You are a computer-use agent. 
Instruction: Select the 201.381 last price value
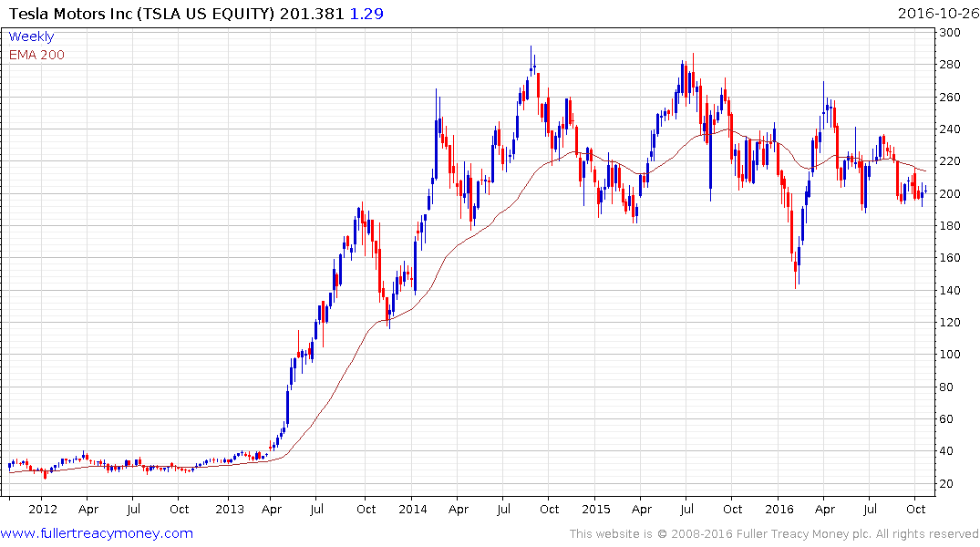click(312, 13)
